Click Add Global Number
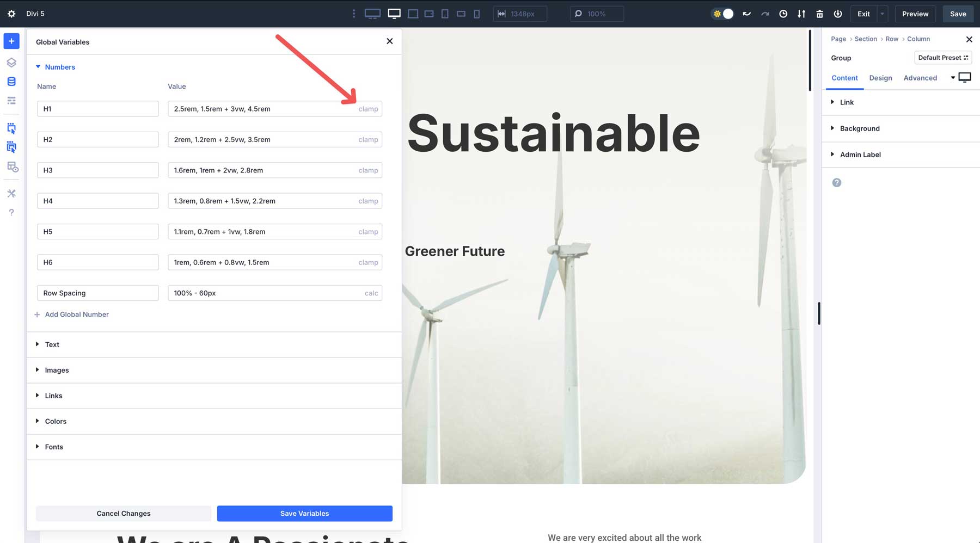The width and height of the screenshot is (980, 543). pos(72,314)
